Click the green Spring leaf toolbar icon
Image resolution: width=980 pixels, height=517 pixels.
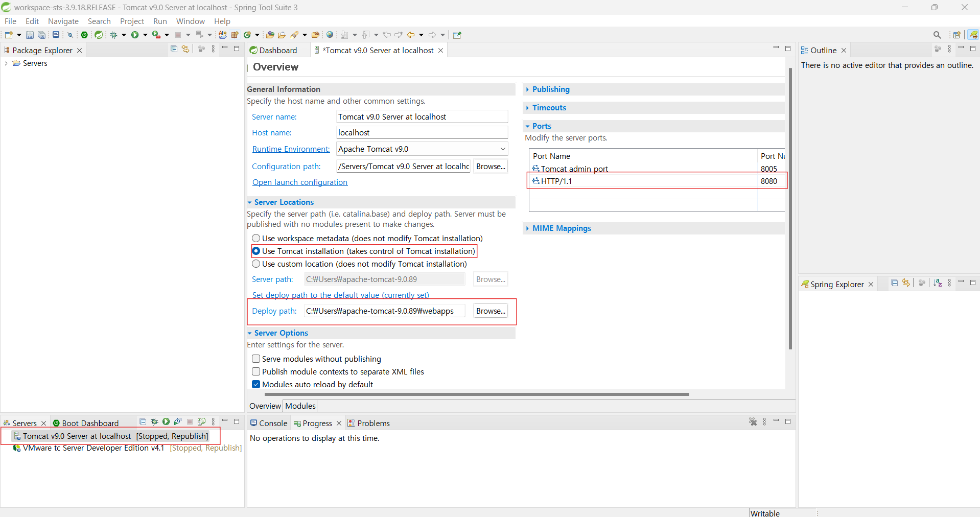click(99, 35)
